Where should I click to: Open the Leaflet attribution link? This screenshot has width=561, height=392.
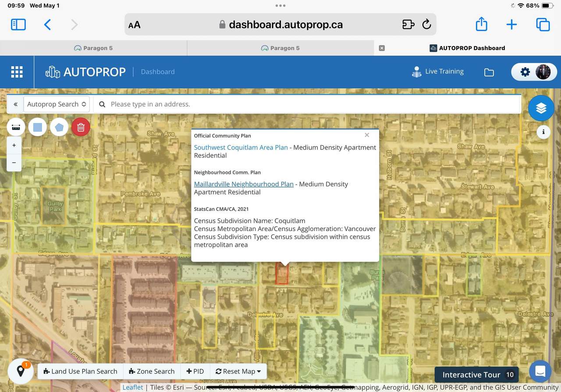133,387
